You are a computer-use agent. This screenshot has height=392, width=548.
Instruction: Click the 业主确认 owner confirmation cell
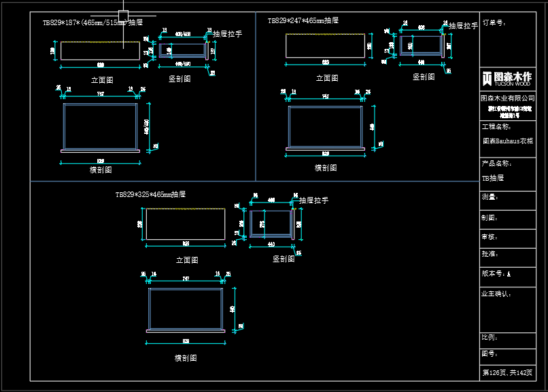point(508,310)
